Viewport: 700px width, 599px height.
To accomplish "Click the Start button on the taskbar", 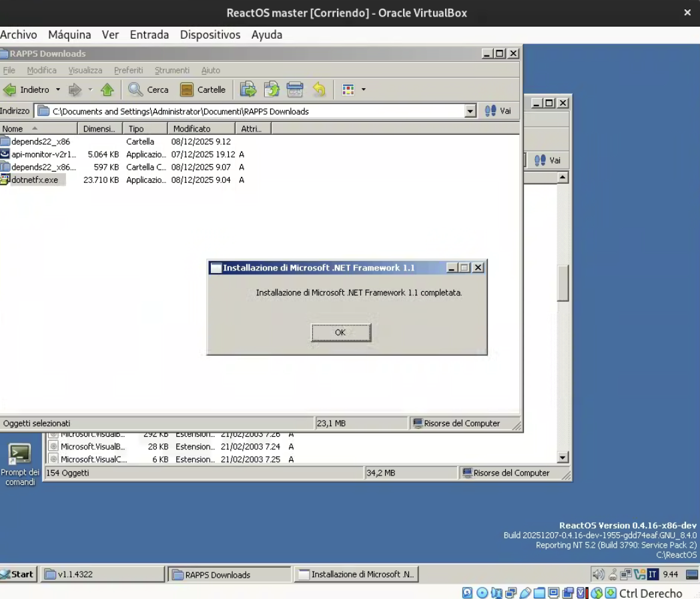I will click(18, 574).
